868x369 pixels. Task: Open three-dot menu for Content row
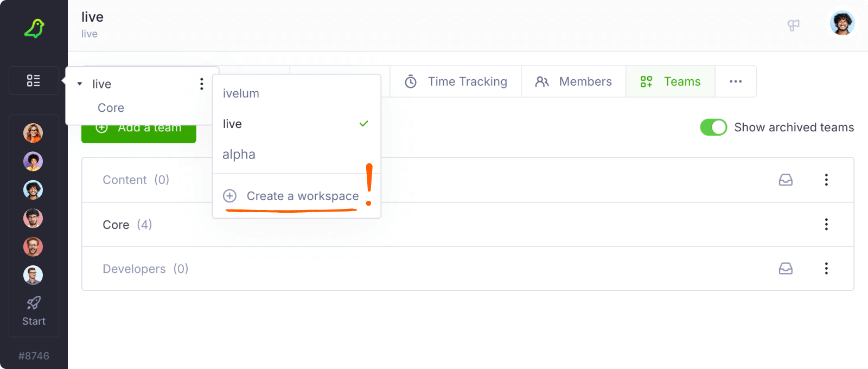point(826,180)
